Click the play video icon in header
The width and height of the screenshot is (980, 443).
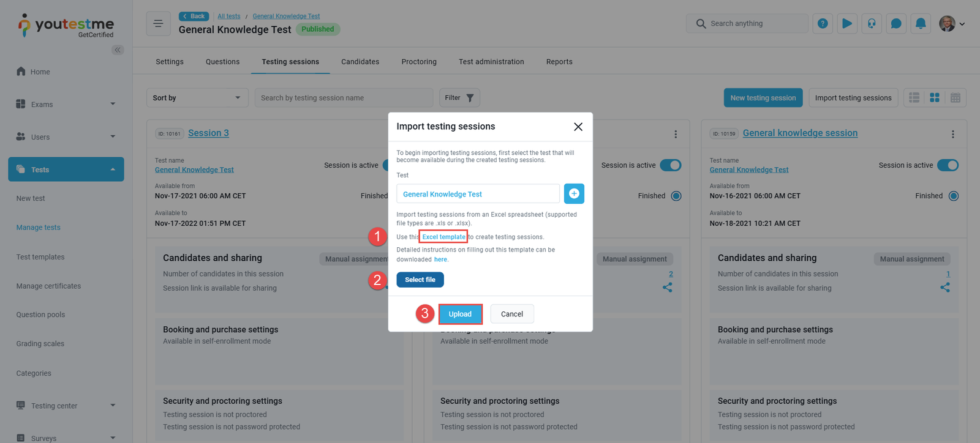(x=847, y=24)
